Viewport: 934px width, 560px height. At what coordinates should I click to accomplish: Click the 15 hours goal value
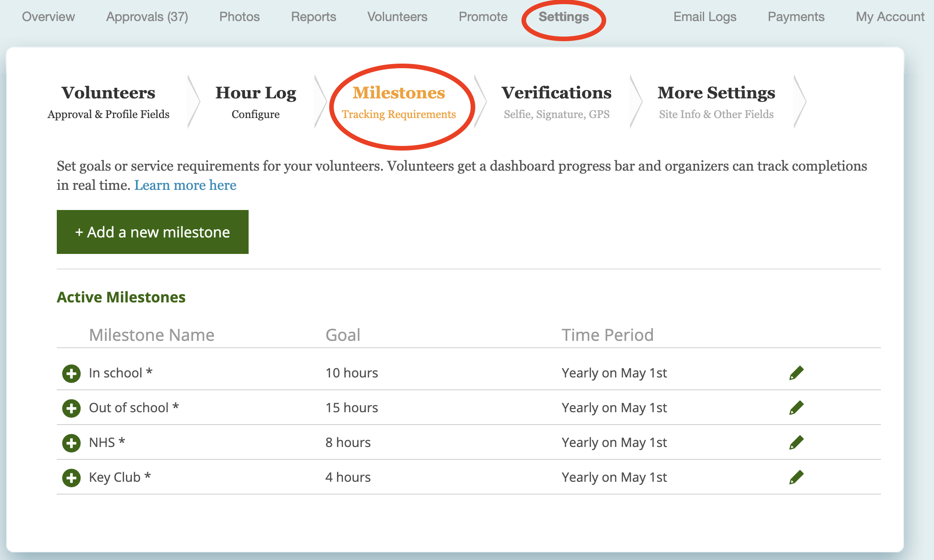coord(352,408)
